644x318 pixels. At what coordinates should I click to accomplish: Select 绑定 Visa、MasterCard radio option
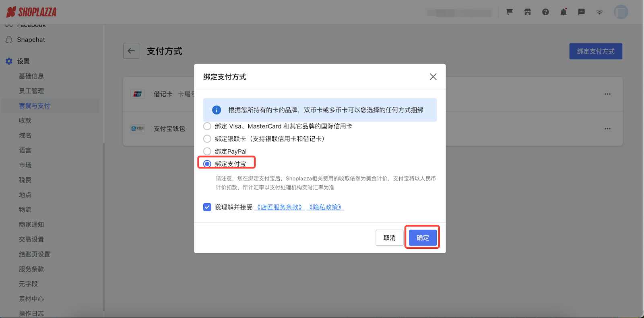pyautogui.click(x=207, y=126)
